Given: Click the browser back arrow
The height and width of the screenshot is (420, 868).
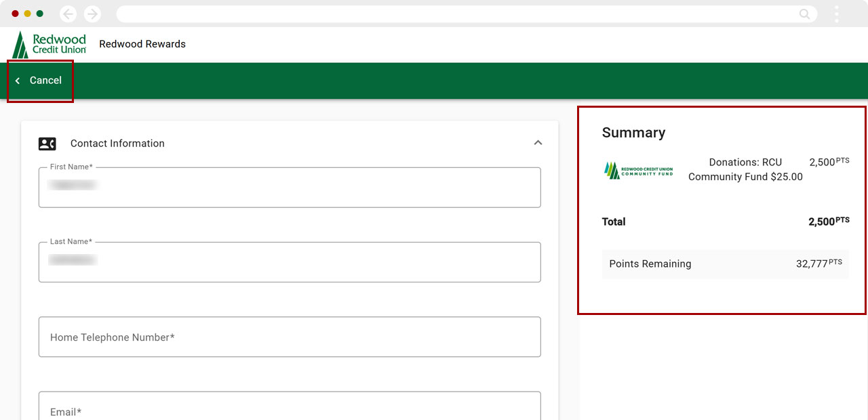Looking at the screenshot, I should (68, 14).
